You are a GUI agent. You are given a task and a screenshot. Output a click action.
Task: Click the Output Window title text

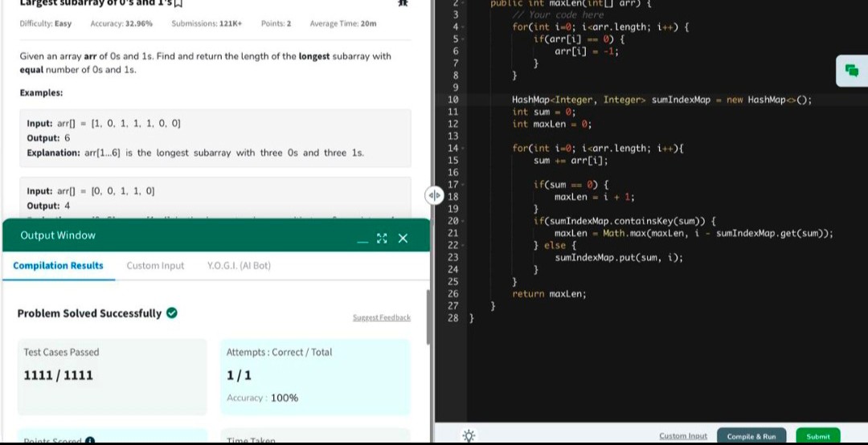(58, 235)
